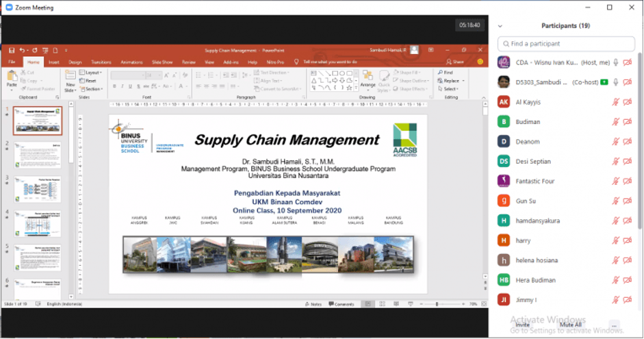Click the Slide Sorter view icon
This screenshot has height=339, width=644.
[383, 304]
